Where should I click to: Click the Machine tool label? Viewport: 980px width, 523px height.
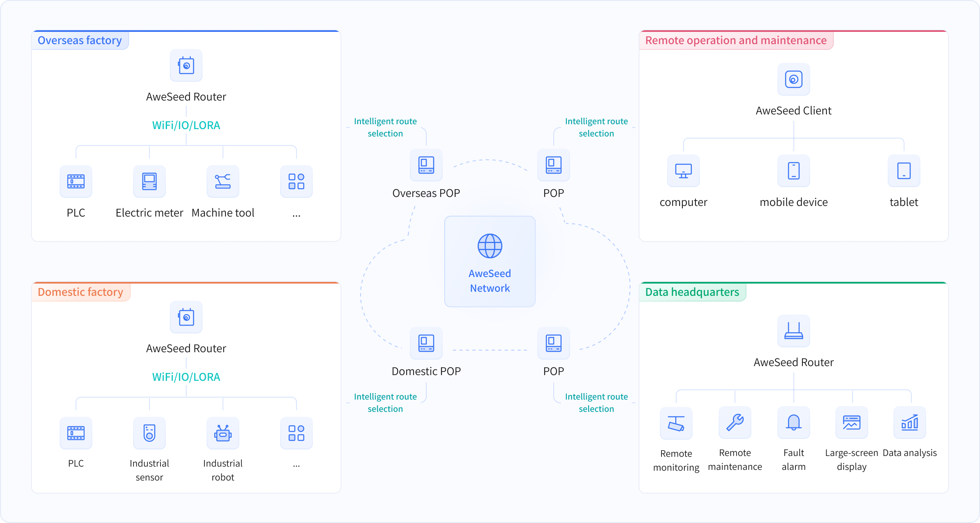(223, 213)
